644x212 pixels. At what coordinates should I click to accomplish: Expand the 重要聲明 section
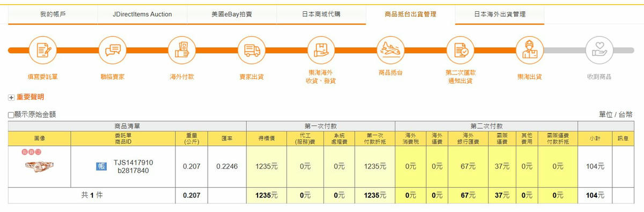(x=11, y=98)
